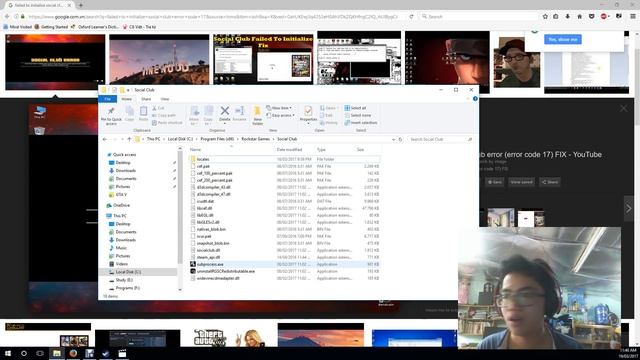Go up one folder level in Explorer
Screen dimensions: 640x360
(x=129, y=140)
